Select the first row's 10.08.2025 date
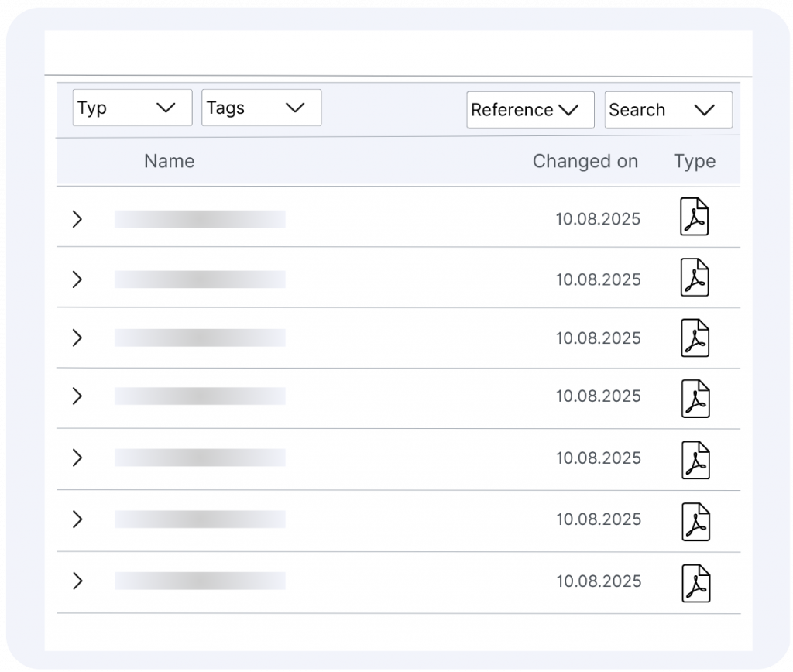Image resolution: width=793 pixels, height=672 pixels. [x=598, y=219]
